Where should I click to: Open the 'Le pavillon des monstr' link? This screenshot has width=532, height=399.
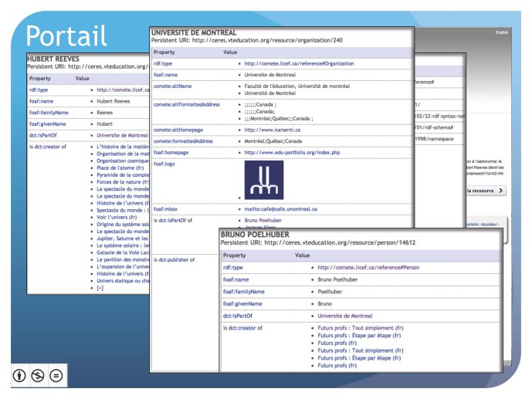123,259
